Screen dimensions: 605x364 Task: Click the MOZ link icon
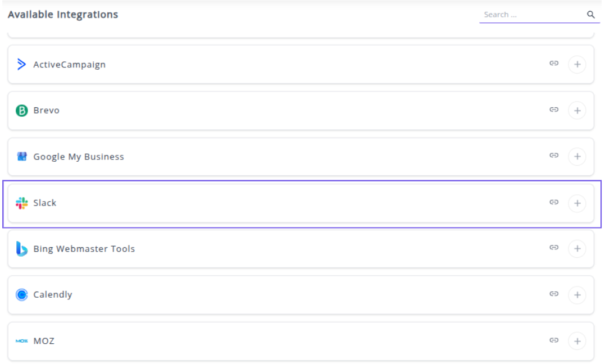[x=554, y=340]
